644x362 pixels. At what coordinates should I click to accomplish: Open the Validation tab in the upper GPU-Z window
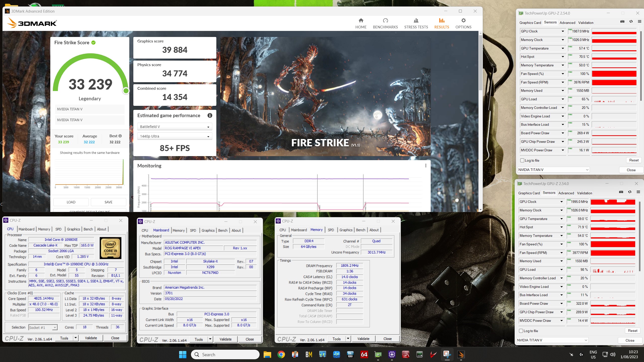tap(586, 23)
